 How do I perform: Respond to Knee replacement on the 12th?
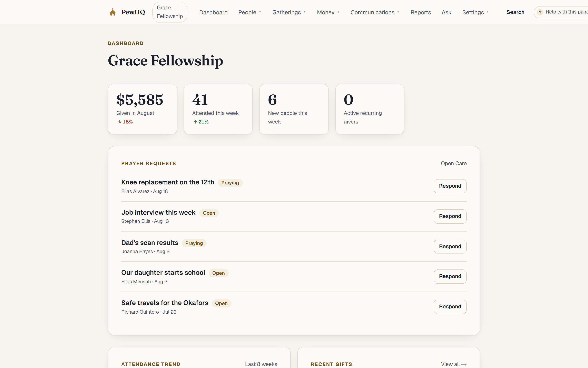click(x=450, y=186)
